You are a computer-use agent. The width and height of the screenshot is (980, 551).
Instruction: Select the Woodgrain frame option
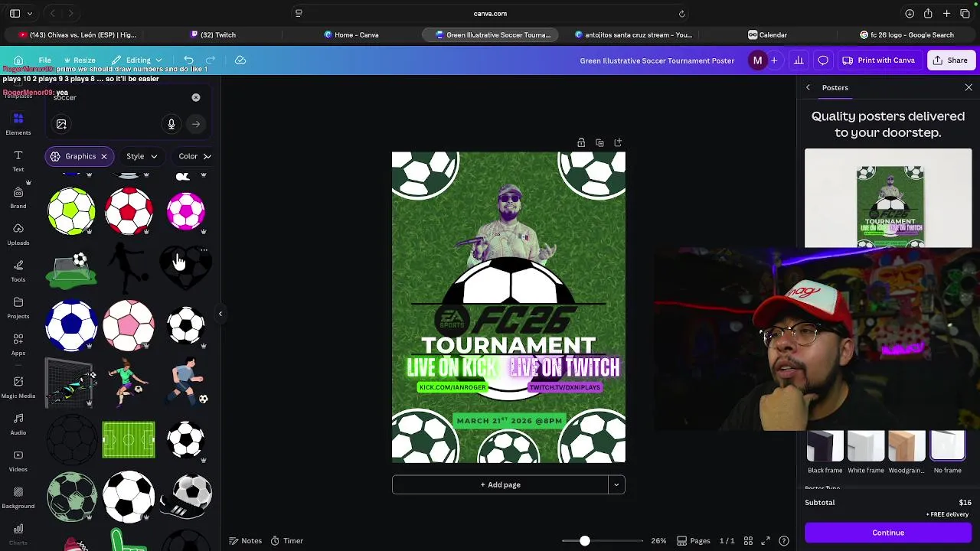[x=906, y=452]
